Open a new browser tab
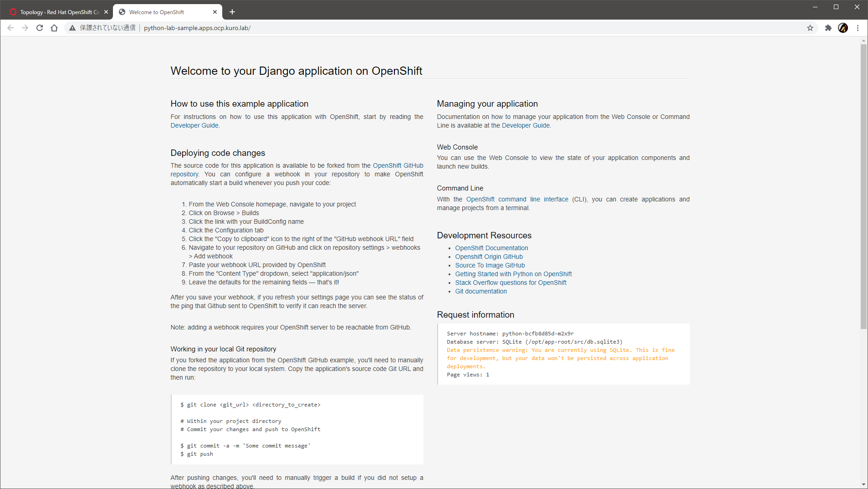The image size is (868, 489). (x=232, y=12)
